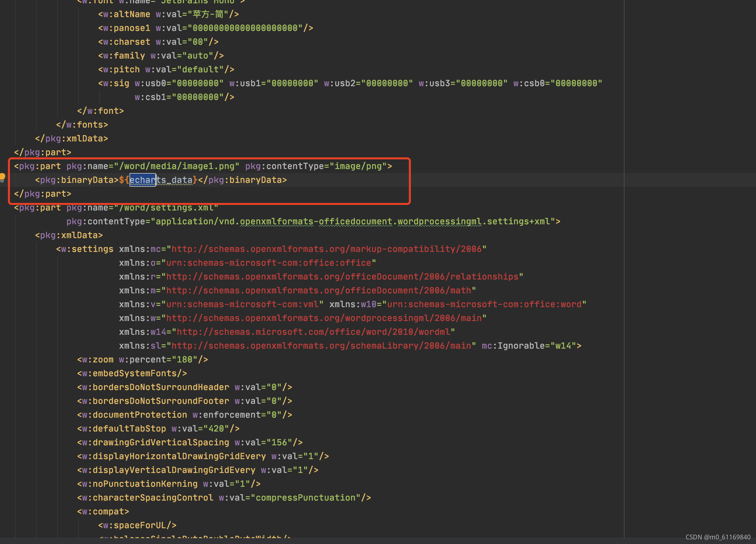Screen dimensions: 756x544
Task: Click the yellow intention lightbulb icon
Action: pyautogui.click(x=2, y=177)
